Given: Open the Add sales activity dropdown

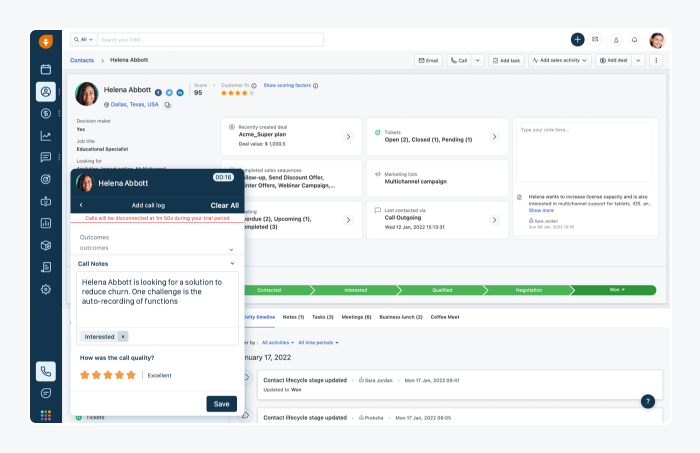Looking at the screenshot, I should [560, 61].
